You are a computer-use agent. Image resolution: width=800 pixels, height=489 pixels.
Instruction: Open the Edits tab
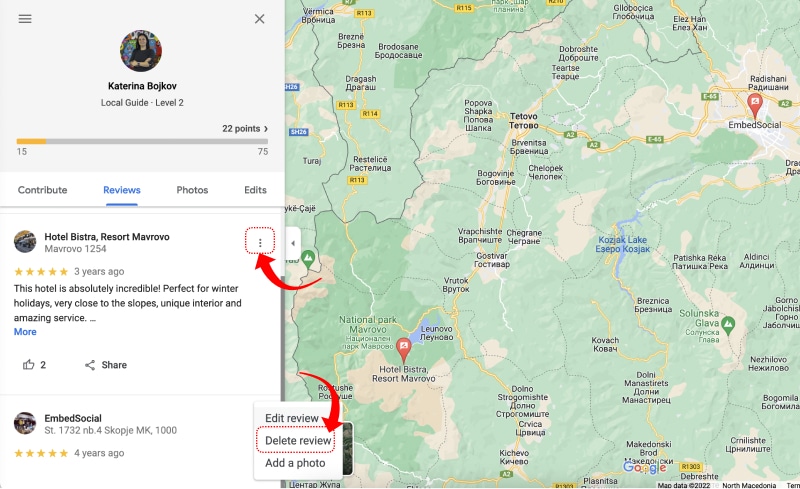coord(255,190)
